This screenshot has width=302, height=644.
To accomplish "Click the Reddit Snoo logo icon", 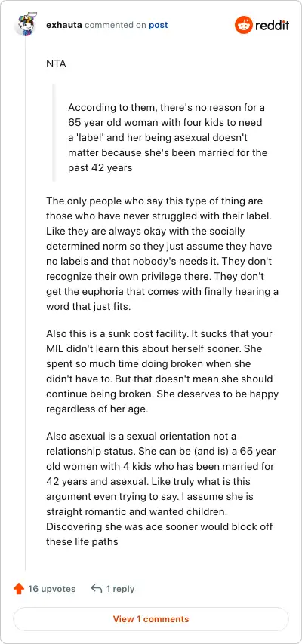I will point(243,25).
